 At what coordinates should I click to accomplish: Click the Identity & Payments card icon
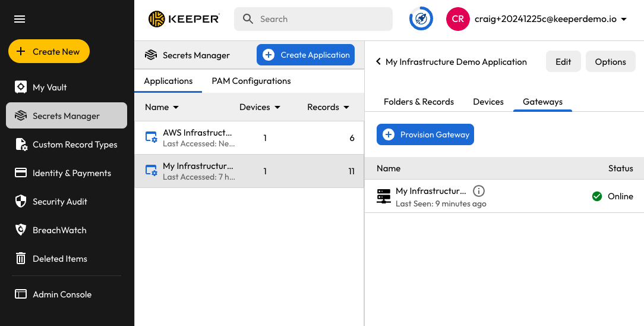(x=21, y=173)
